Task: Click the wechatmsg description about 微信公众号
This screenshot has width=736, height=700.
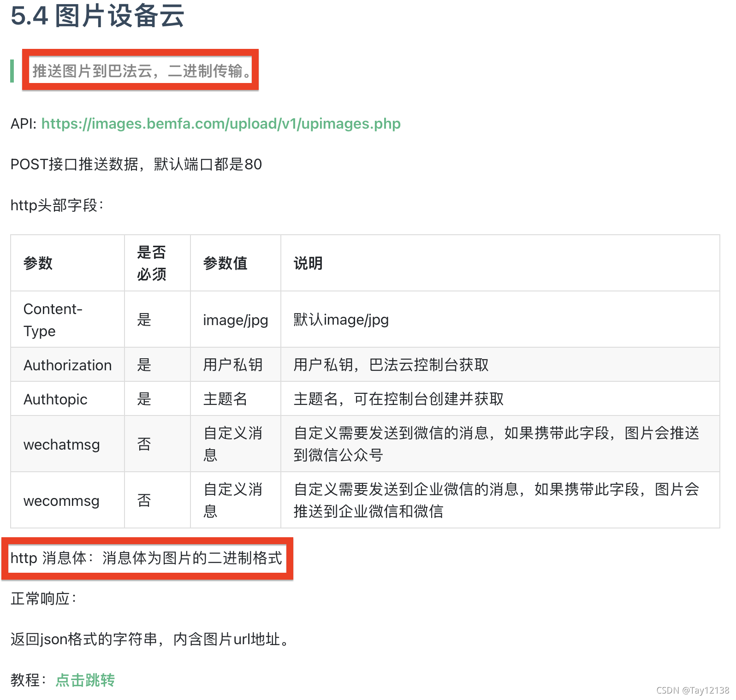Action: pyautogui.click(x=496, y=444)
